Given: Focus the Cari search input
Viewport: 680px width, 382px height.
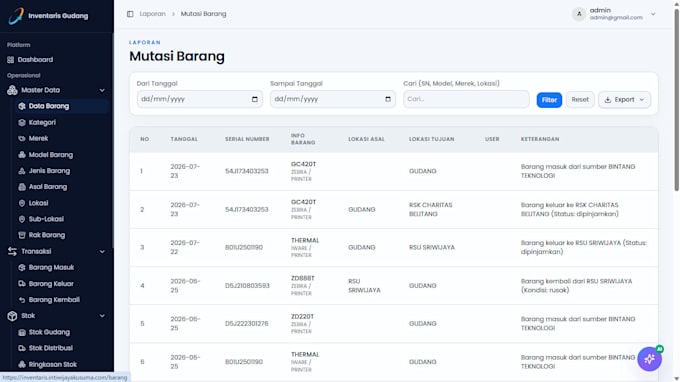Looking at the screenshot, I should click(x=466, y=99).
